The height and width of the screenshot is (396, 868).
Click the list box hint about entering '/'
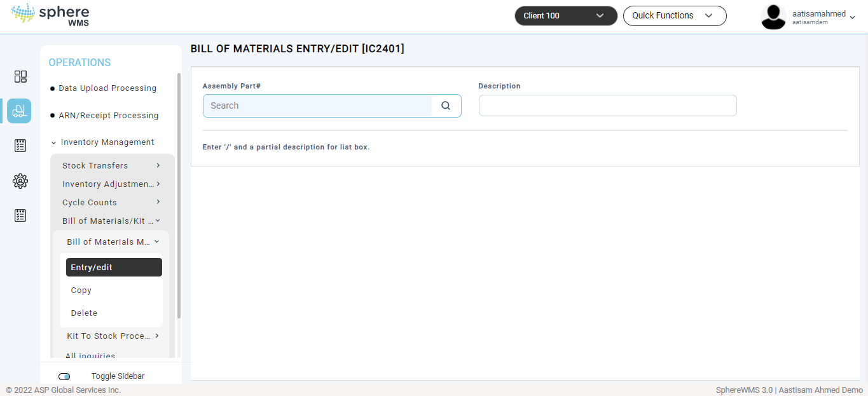[286, 147]
